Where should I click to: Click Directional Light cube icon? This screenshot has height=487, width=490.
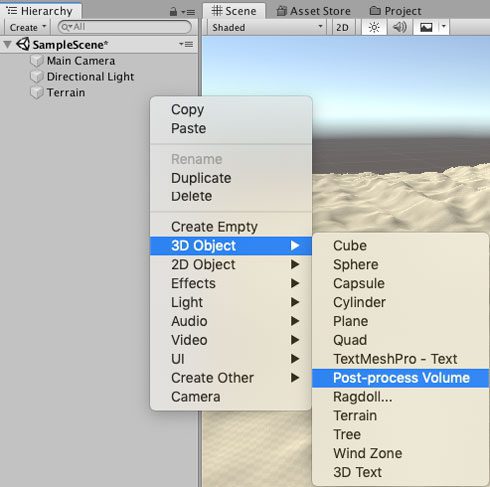36,77
